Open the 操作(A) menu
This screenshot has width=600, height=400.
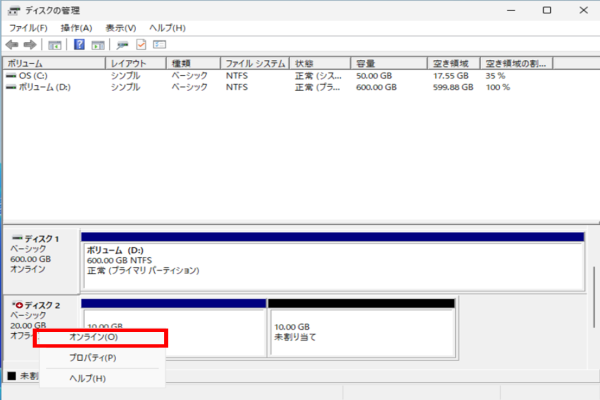(76, 27)
